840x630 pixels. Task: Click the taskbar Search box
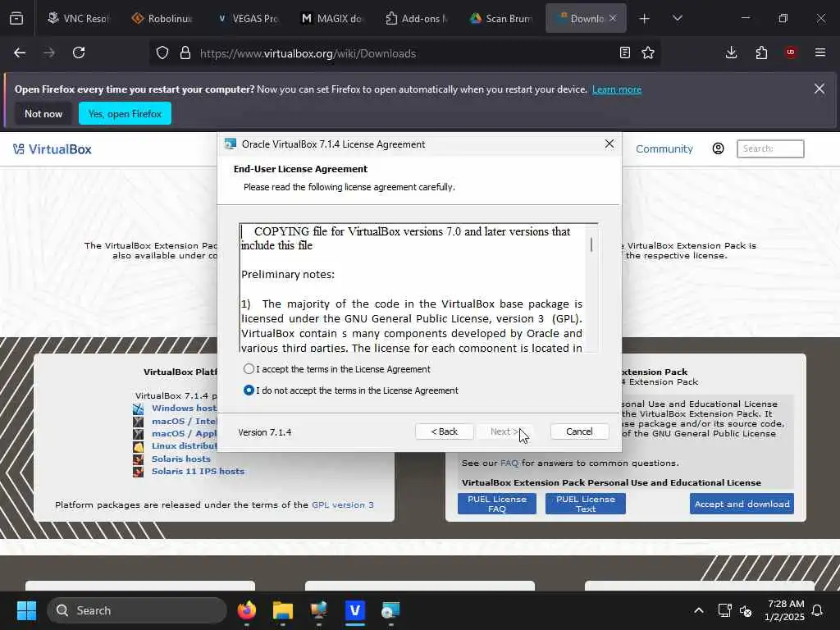click(x=137, y=610)
